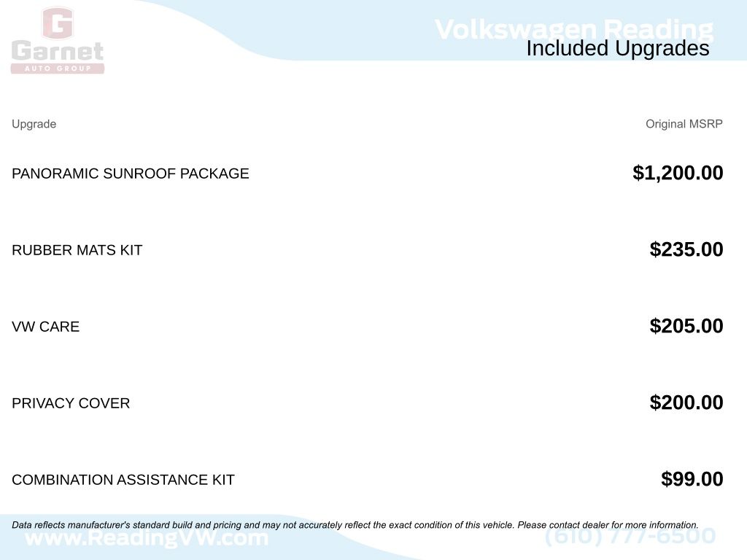This screenshot has height=560, width=747.
Task: Select the PANORAMIC SUNROOF PACKAGE row label
Action: point(131,174)
